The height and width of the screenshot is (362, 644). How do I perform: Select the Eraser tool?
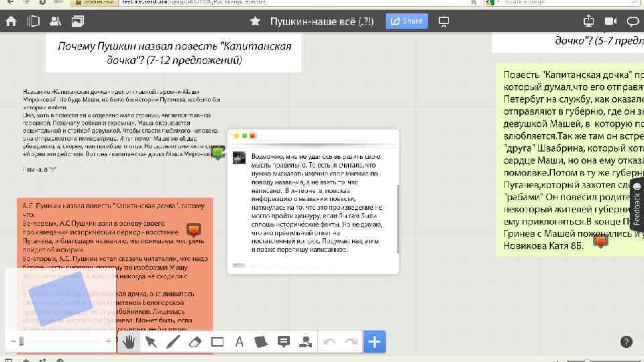pyautogui.click(x=195, y=342)
